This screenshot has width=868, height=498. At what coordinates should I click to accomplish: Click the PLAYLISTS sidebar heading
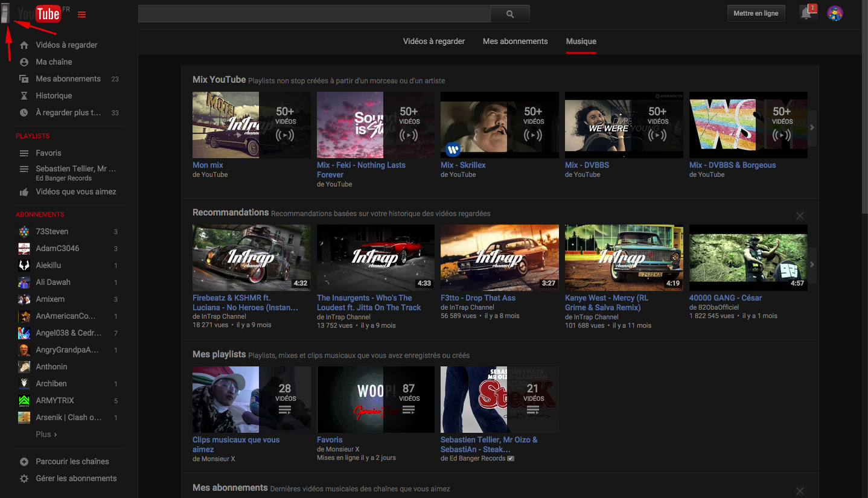coord(33,136)
